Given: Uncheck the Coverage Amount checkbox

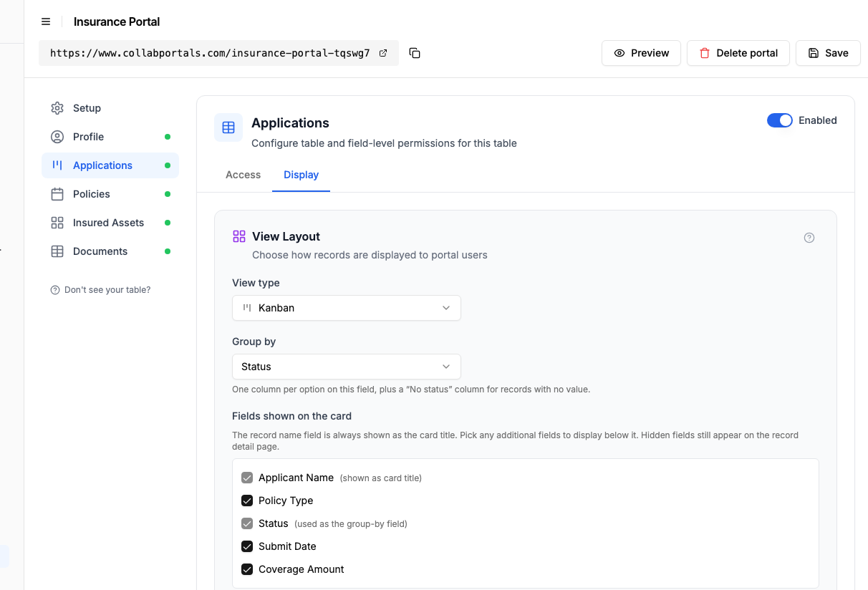Looking at the screenshot, I should tap(247, 569).
